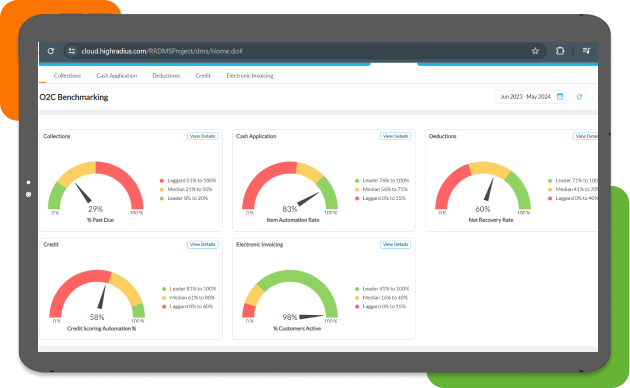Click the cloud.highradius.com address bar
630x388 pixels.
point(305,51)
